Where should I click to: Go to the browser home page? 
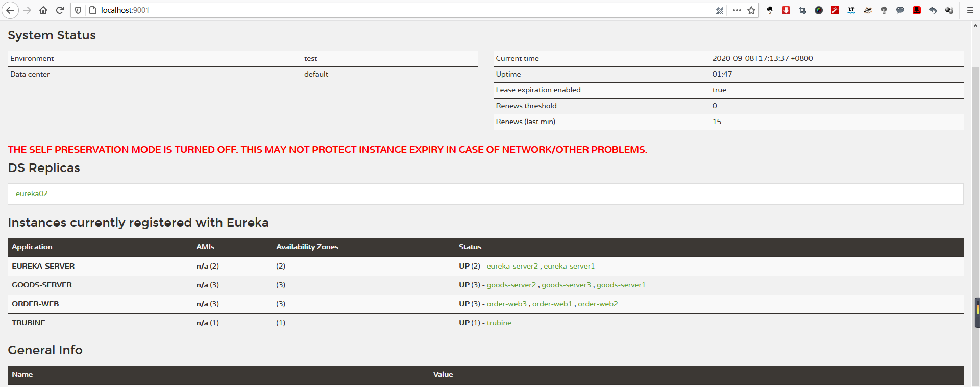tap(43, 10)
